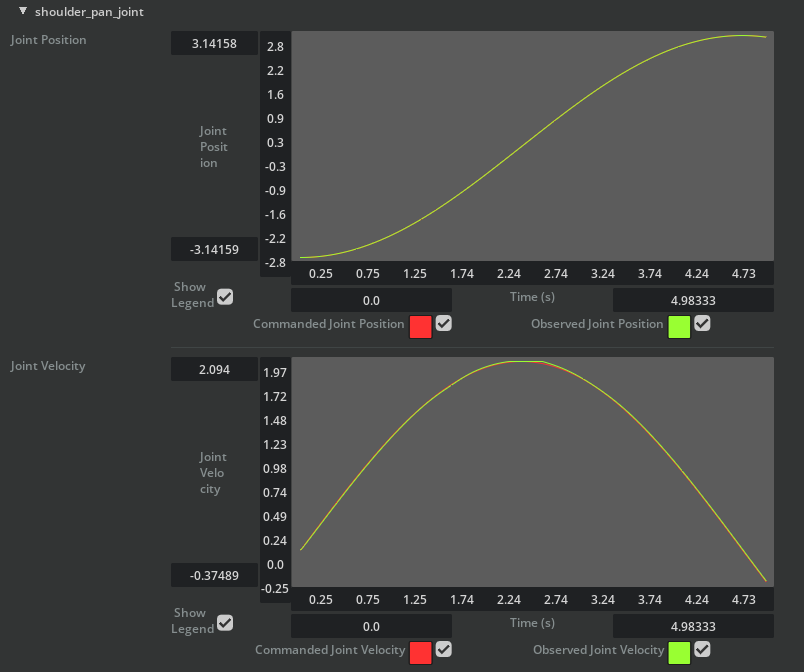Screen dimensions: 804x672
Task: Click the Joint Velocity plot area
Action: (x=532, y=472)
